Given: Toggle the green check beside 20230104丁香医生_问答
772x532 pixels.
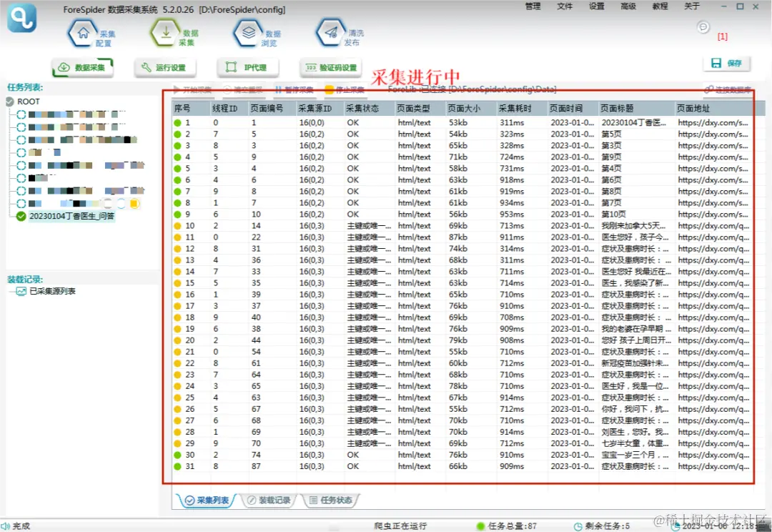Looking at the screenshot, I should pos(21,216).
